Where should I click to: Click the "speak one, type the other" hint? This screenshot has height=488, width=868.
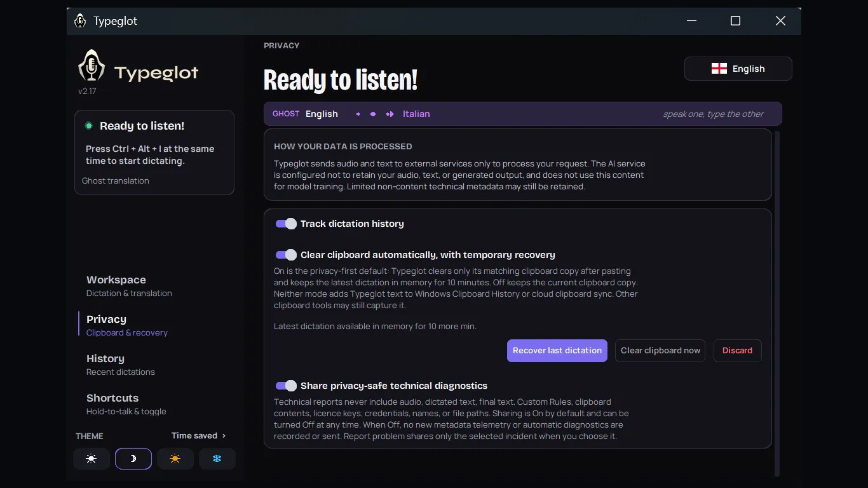coord(714,114)
